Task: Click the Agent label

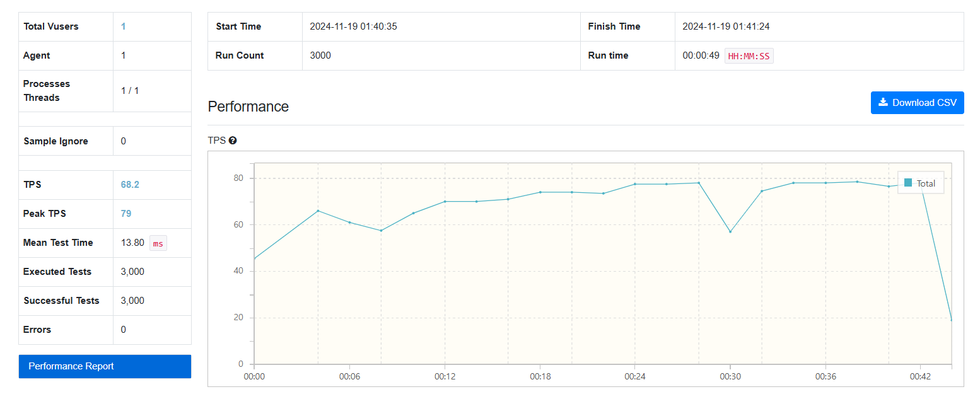Action: (37, 55)
